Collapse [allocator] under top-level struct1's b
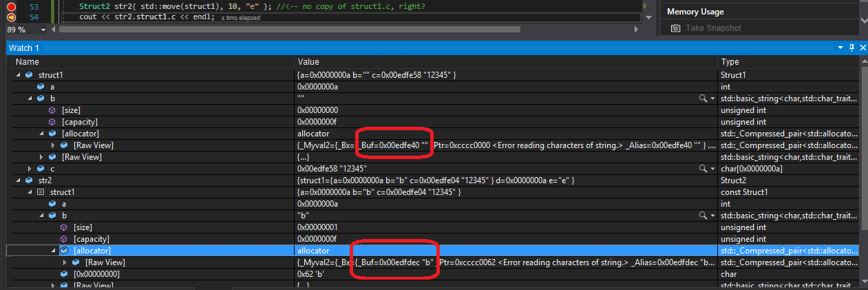The image size is (868, 290). point(42,134)
